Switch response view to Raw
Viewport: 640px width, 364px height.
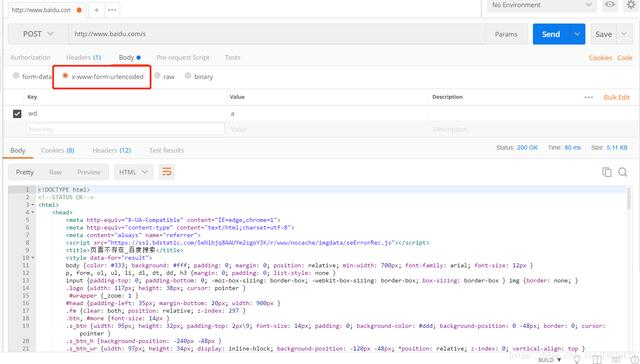(x=55, y=172)
